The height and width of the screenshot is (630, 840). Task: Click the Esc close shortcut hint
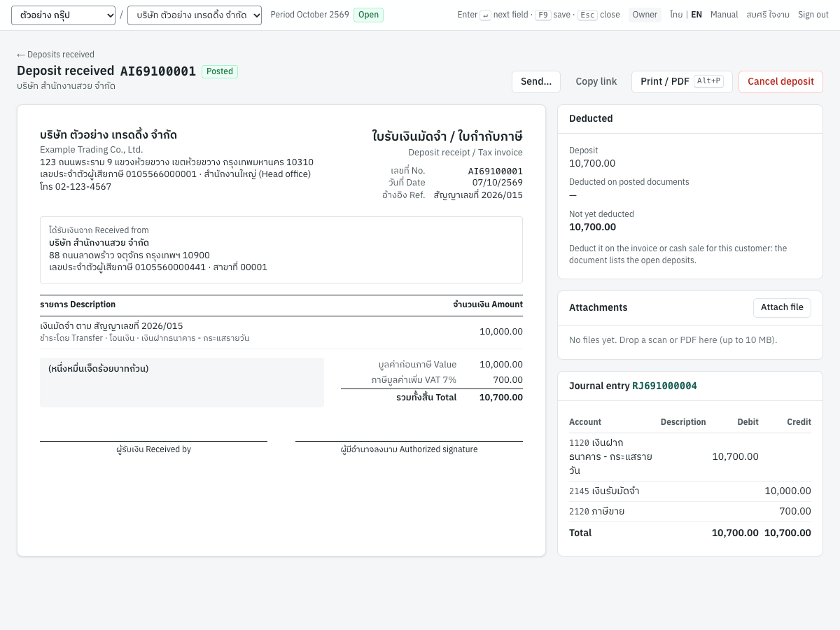point(598,15)
